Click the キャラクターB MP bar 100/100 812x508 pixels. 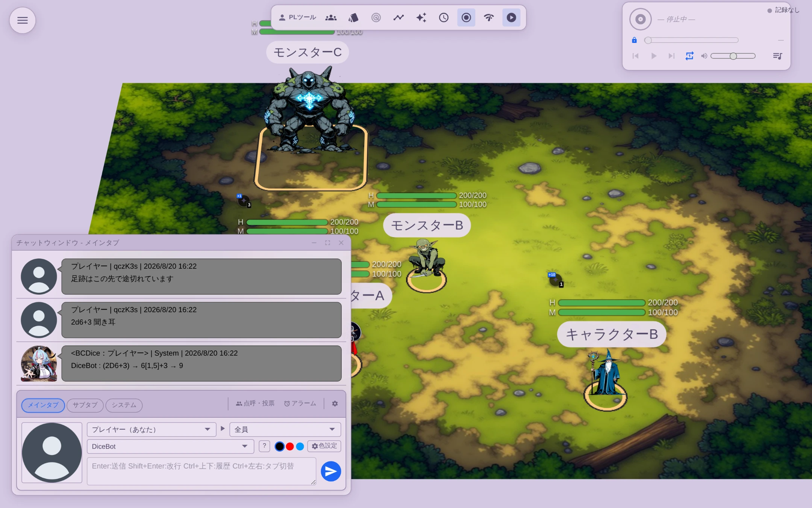tap(601, 312)
